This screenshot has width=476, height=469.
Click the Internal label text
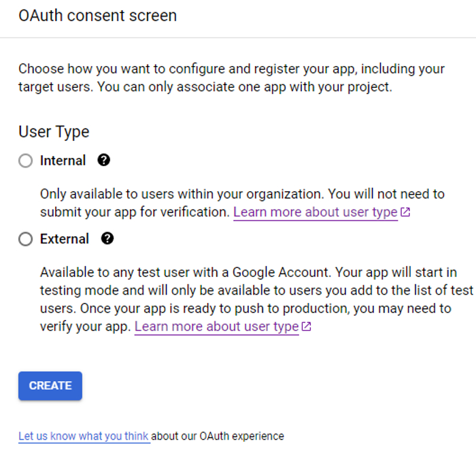tap(63, 161)
